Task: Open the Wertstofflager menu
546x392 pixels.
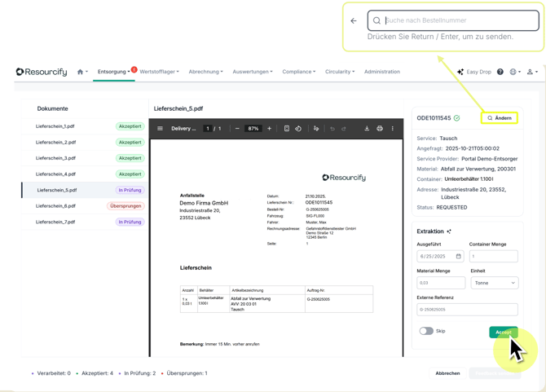Action: [x=160, y=72]
